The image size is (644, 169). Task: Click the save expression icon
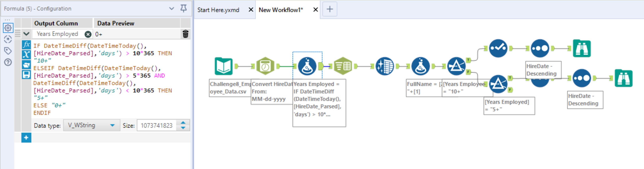click(x=26, y=75)
